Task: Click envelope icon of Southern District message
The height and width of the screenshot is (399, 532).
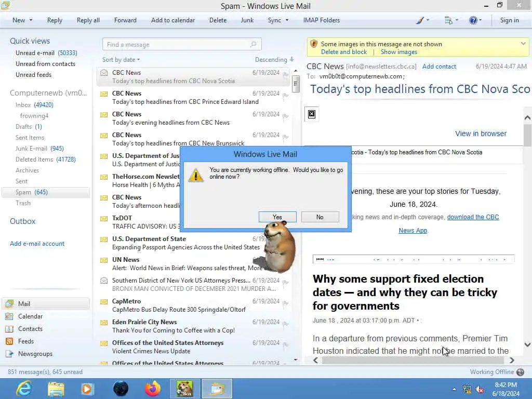Action: (104, 281)
